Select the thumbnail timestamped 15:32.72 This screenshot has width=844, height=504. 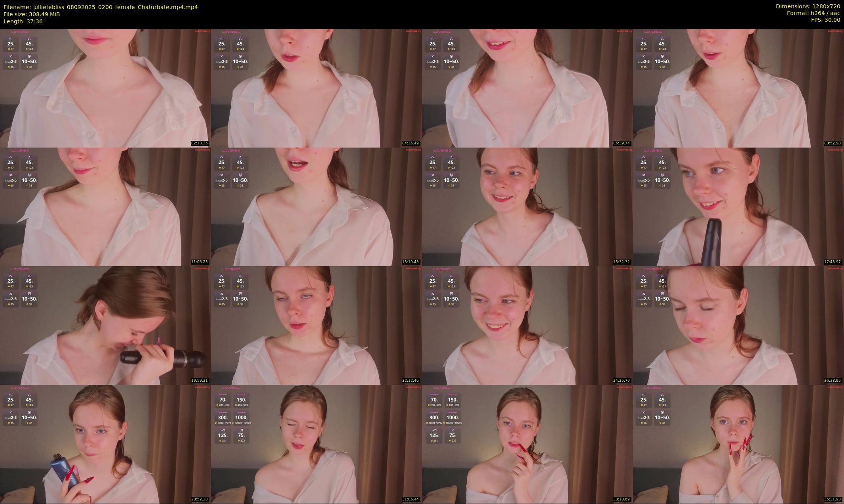click(x=527, y=207)
